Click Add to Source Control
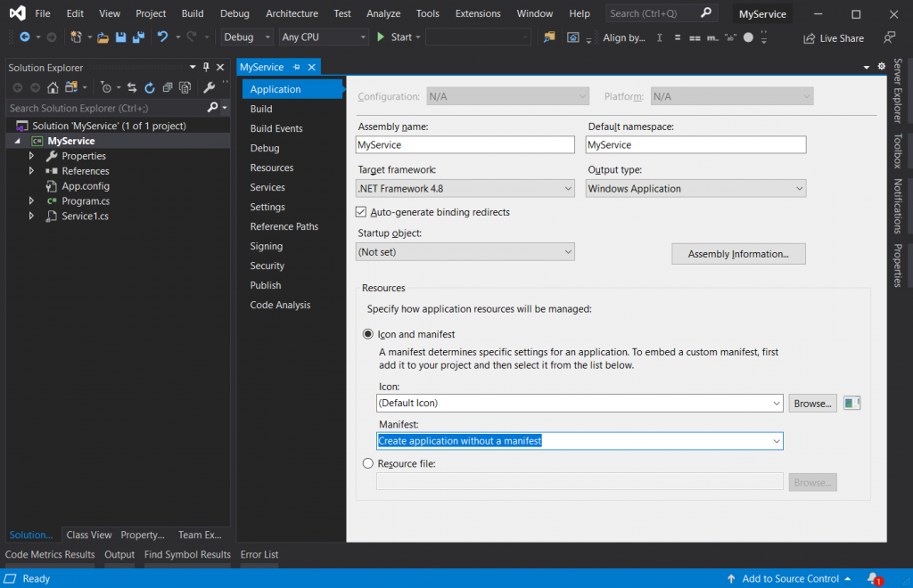 click(790, 579)
